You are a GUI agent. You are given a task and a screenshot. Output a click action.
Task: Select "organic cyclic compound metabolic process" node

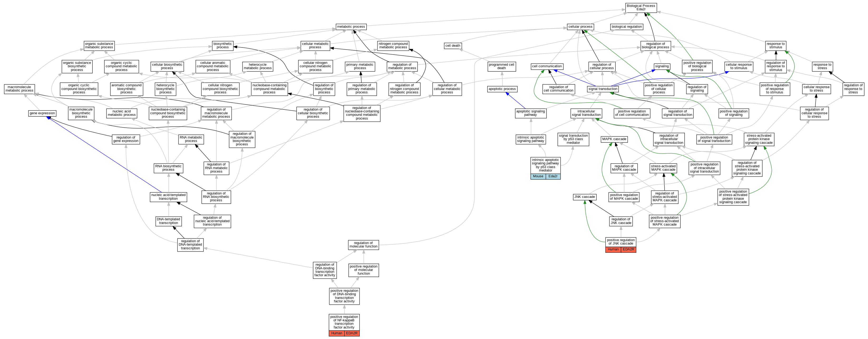[x=122, y=66]
